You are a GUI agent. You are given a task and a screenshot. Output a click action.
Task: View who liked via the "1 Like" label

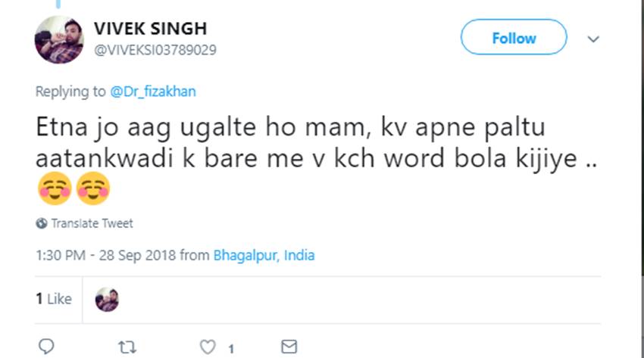(x=53, y=299)
